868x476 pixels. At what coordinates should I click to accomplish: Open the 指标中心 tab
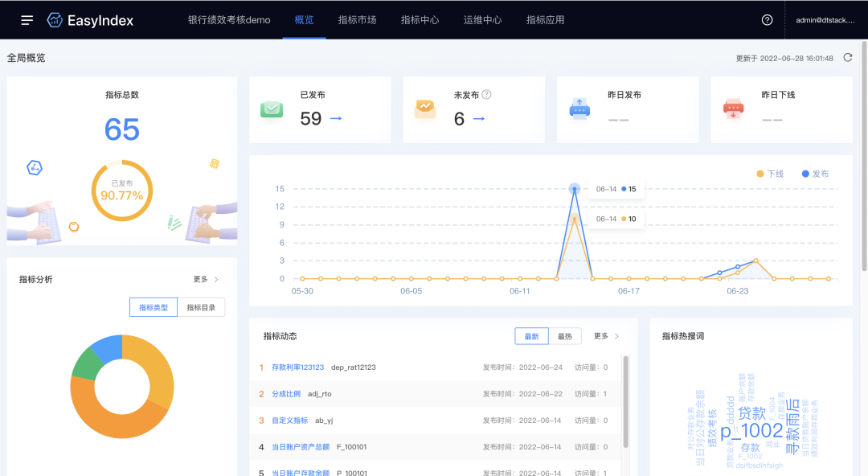pyautogui.click(x=420, y=20)
